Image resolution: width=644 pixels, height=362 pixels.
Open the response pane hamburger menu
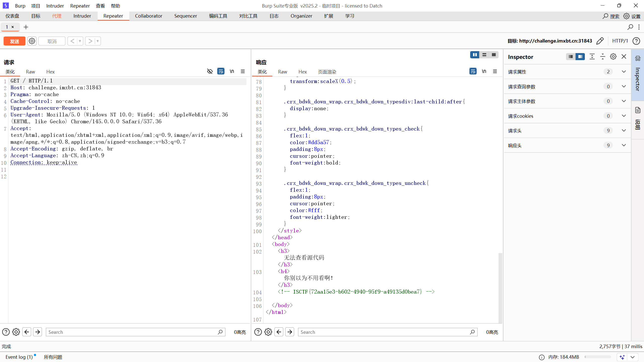[495, 71]
